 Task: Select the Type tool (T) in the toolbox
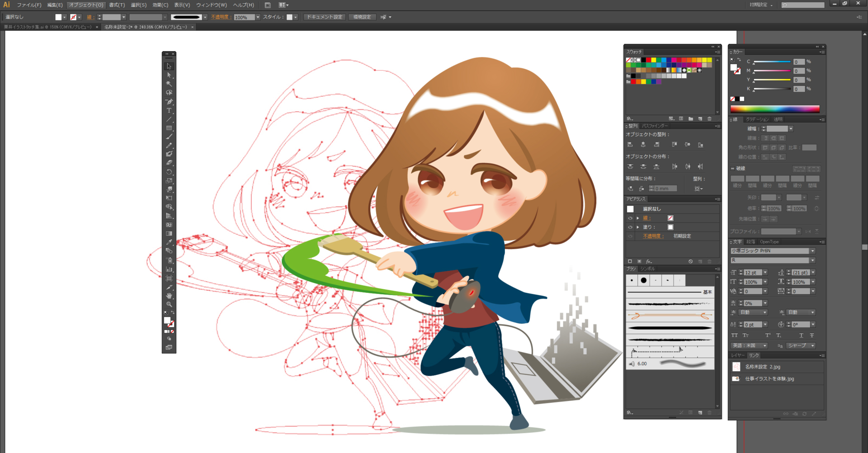point(169,111)
